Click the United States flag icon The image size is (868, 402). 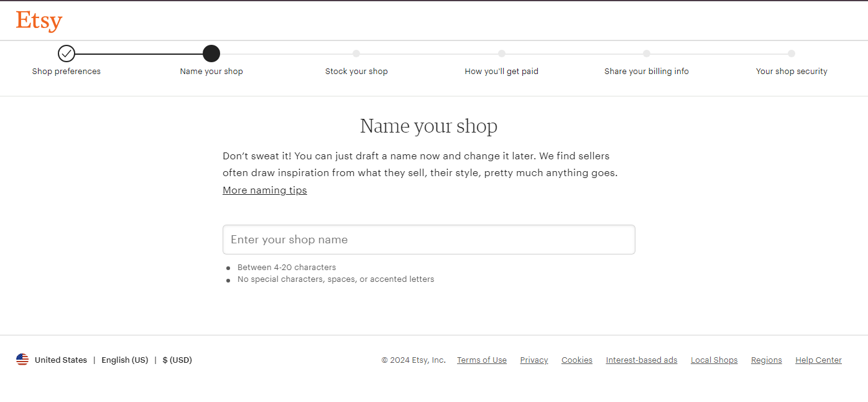coord(22,359)
